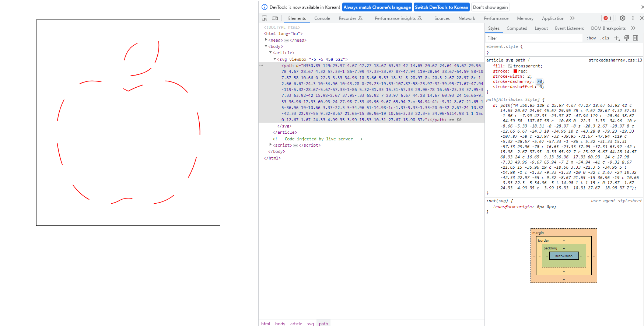Click the article svg path selector
The image size is (644, 326).
(505, 60)
